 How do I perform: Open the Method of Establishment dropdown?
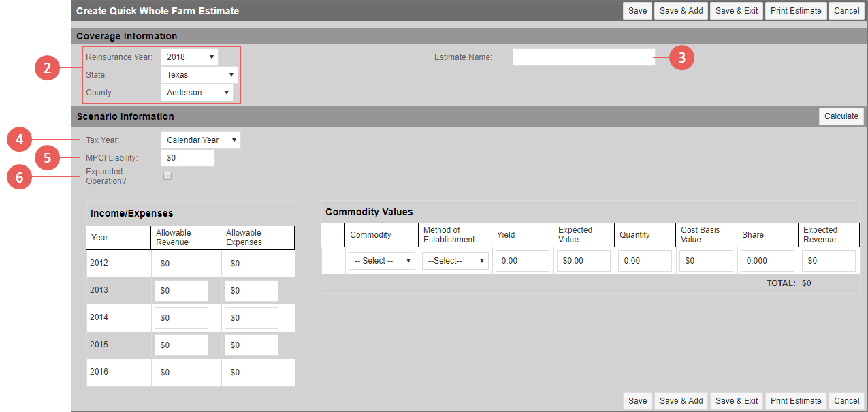[x=454, y=260]
